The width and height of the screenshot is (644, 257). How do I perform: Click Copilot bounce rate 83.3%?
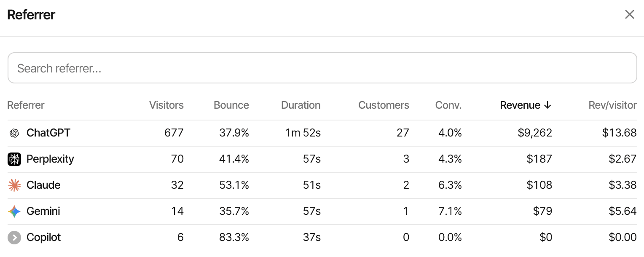tap(234, 238)
